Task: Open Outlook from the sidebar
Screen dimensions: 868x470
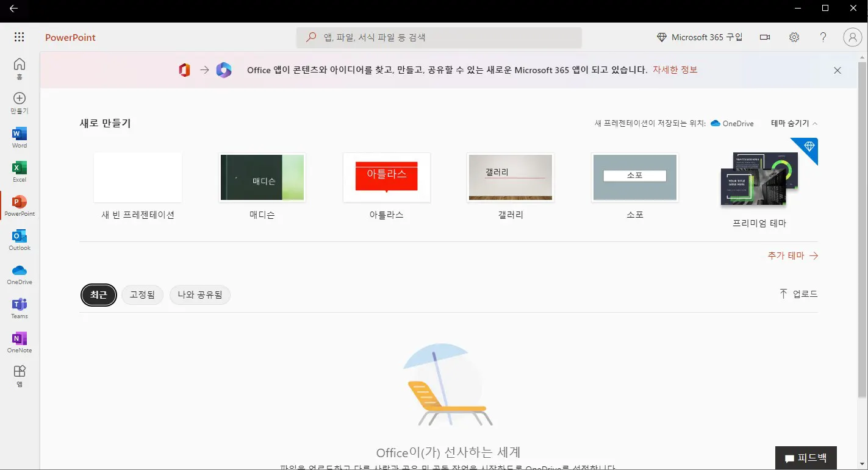Action: click(20, 240)
